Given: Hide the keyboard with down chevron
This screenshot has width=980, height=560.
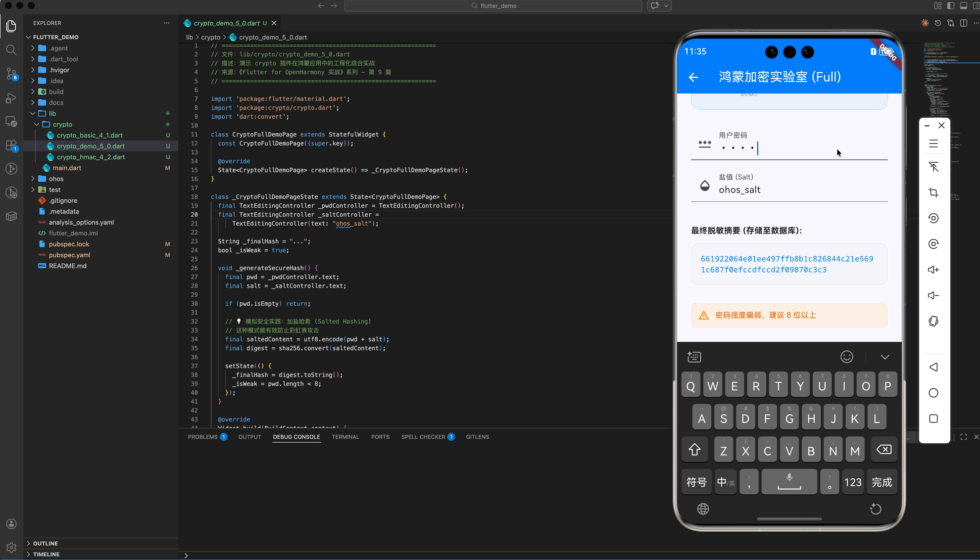Looking at the screenshot, I should pyautogui.click(x=884, y=357).
